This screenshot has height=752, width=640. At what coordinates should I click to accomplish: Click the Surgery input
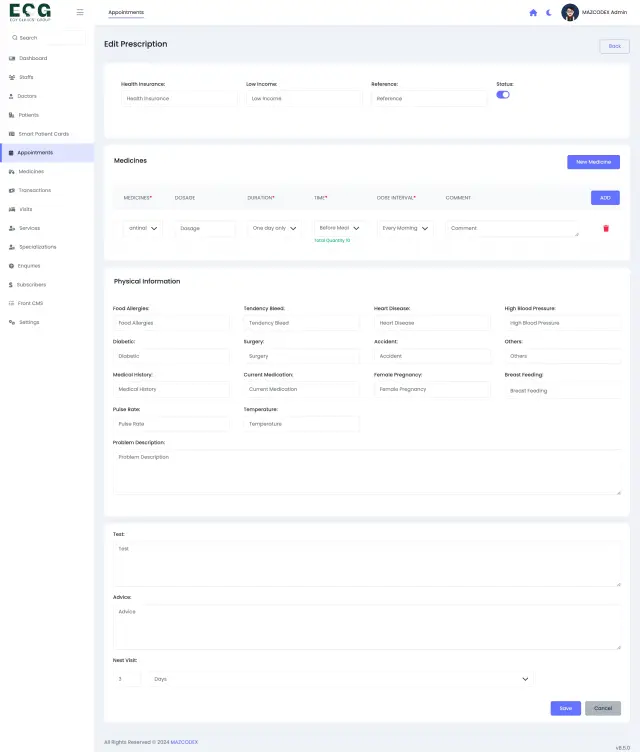302,356
